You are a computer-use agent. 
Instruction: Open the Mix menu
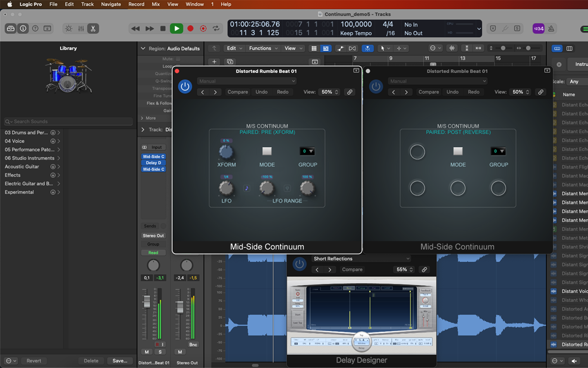[156, 4]
